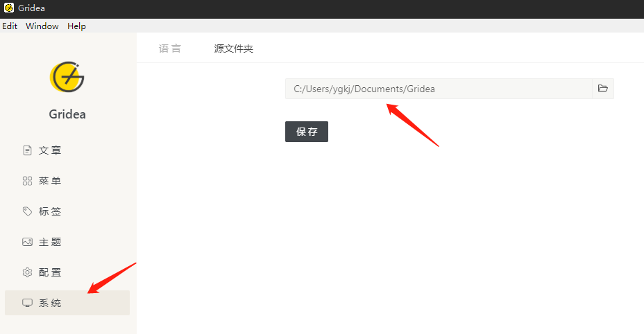Open the Edit menu
The height and width of the screenshot is (334, 644).
click(10, 26)
